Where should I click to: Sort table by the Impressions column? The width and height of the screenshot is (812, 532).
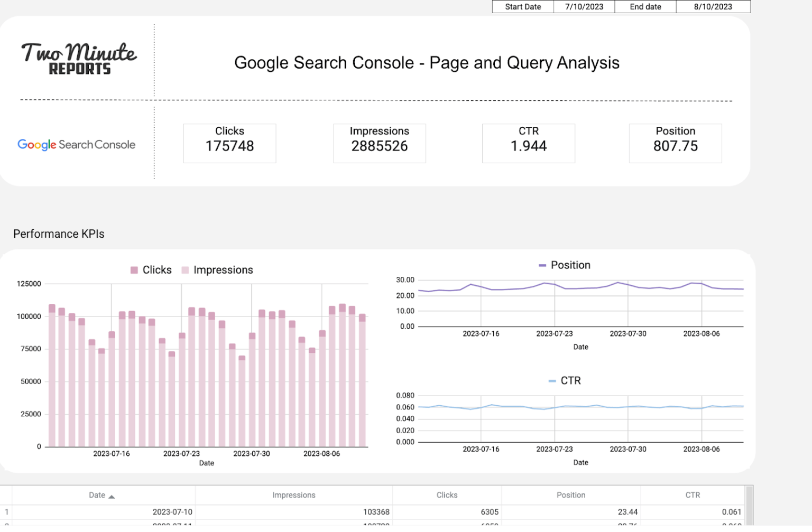point(294,495)
